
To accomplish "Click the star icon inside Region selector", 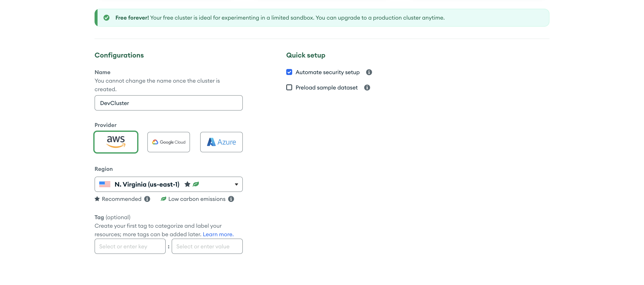I will click(x=187, y=184).
